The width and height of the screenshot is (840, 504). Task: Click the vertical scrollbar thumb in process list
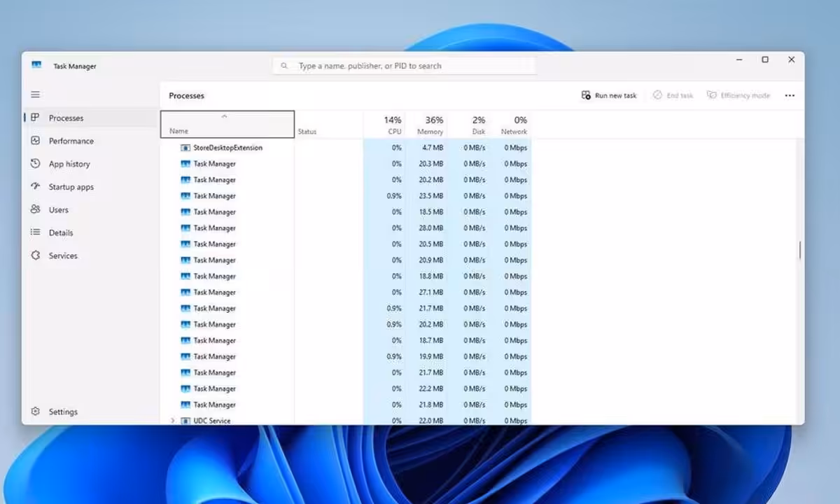(x=799, y=251)
